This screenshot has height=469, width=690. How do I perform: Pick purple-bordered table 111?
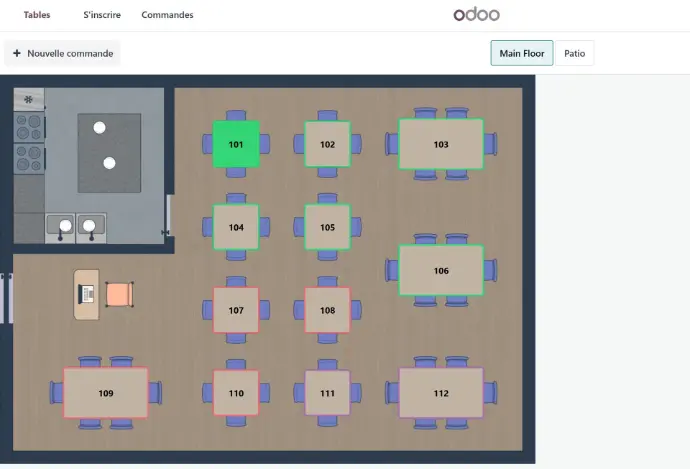(327, 393)
